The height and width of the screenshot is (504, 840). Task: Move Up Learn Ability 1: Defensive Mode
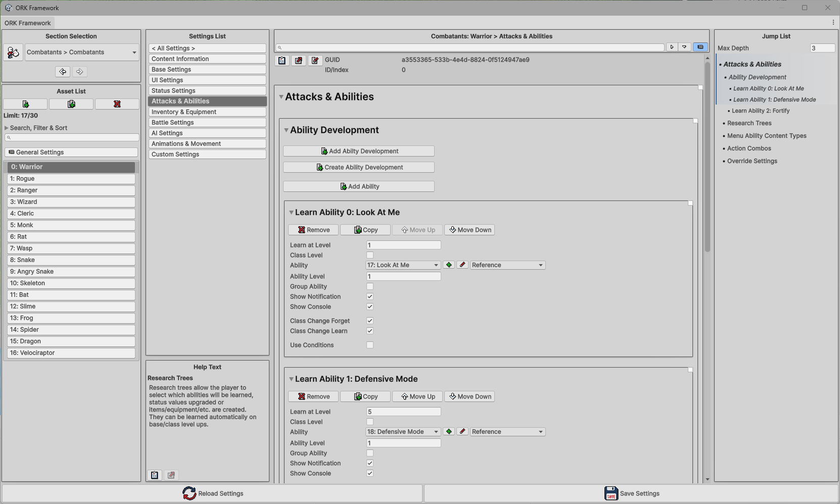pos(417,396)
